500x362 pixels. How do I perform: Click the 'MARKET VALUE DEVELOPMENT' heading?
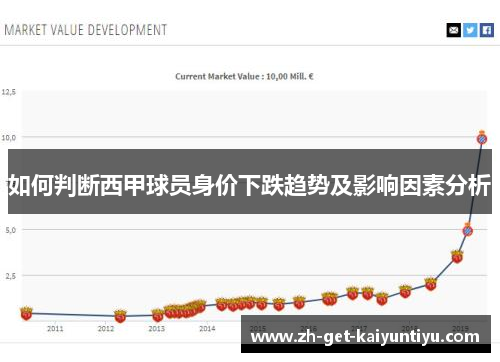tap(86, 30)
